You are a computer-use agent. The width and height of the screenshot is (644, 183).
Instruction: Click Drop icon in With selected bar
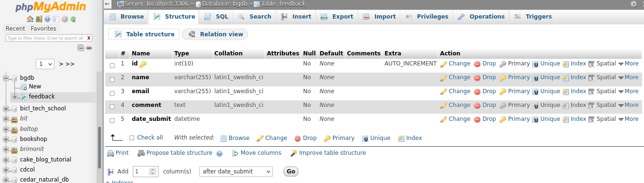298,138
